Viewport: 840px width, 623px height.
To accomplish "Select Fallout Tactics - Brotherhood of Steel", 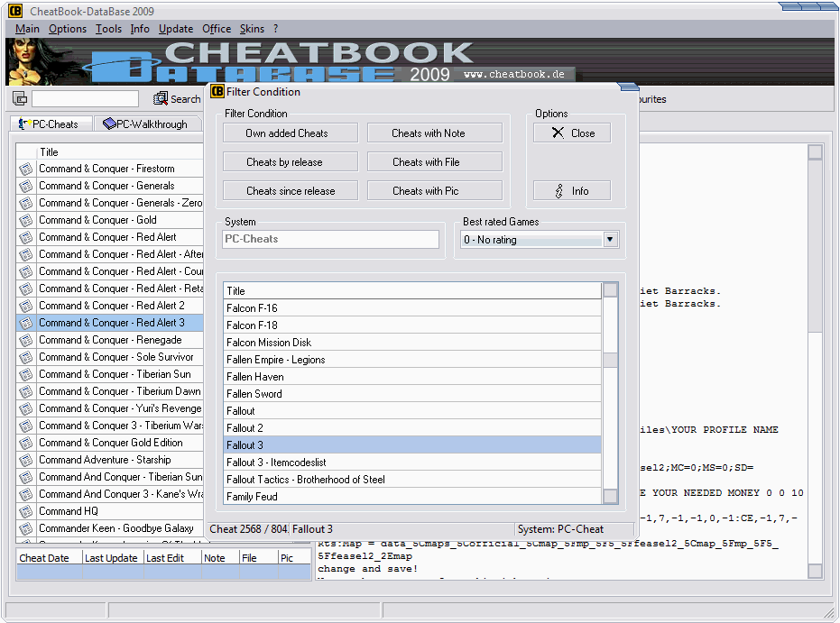I will coord(412,480).
